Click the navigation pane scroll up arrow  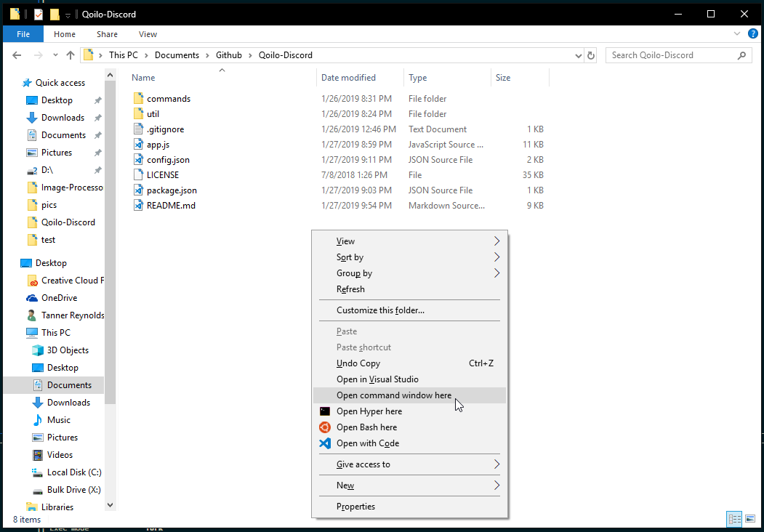click(x=110, y=75)
